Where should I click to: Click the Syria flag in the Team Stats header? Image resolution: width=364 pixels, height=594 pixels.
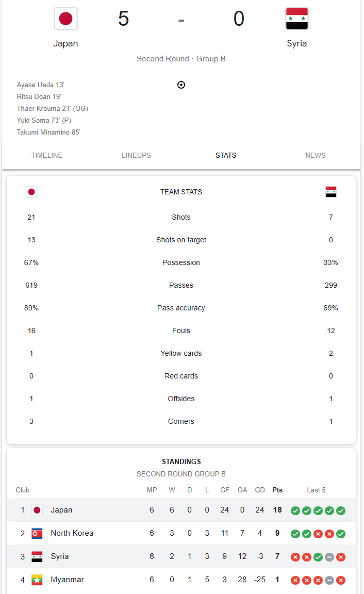pyautogui.click(x=330, y=192)
